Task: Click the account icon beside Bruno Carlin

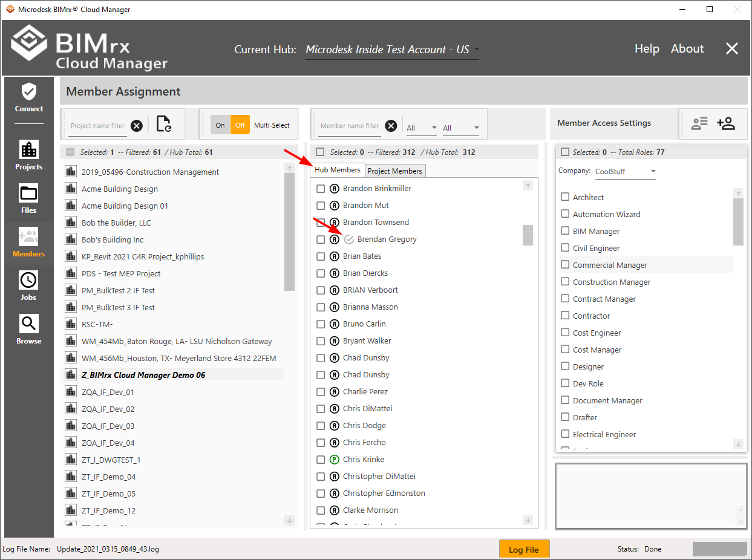Action: (x=334, y=324)
